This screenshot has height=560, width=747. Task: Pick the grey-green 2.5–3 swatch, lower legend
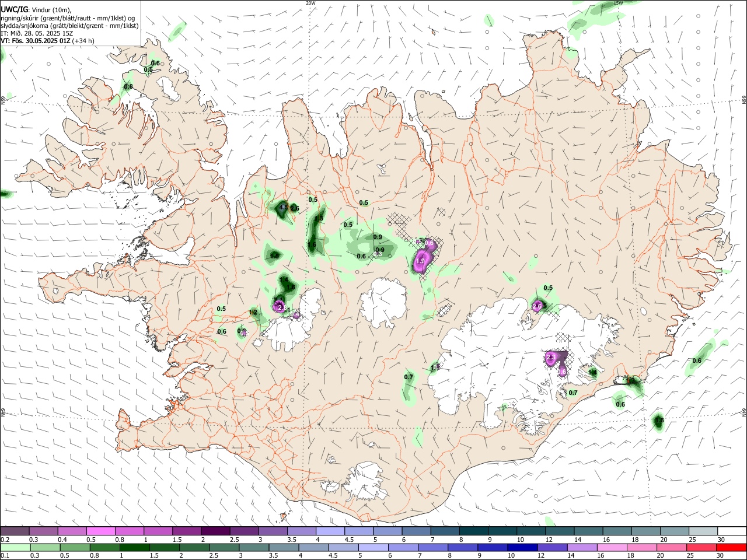[x=225, y=547]
